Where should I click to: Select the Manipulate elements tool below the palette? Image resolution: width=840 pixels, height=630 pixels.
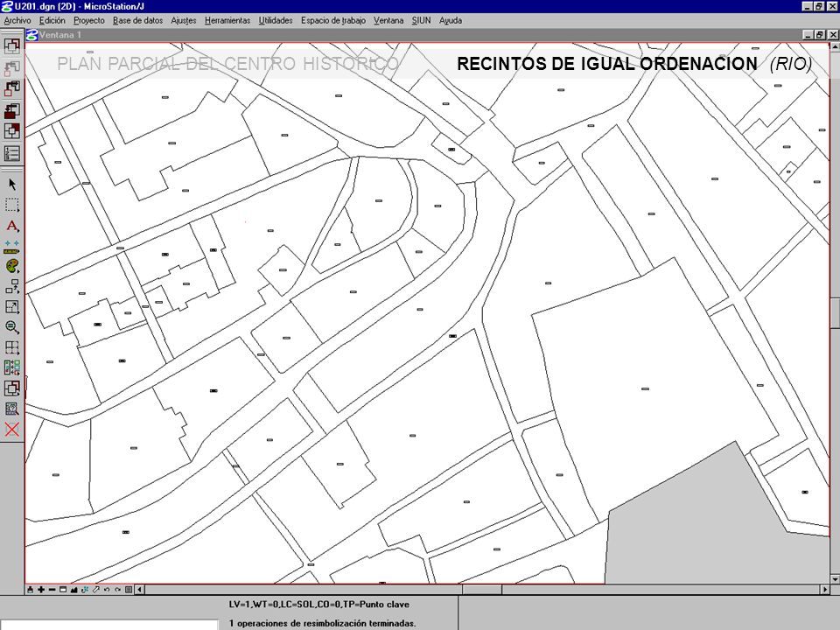click(11, 287)
